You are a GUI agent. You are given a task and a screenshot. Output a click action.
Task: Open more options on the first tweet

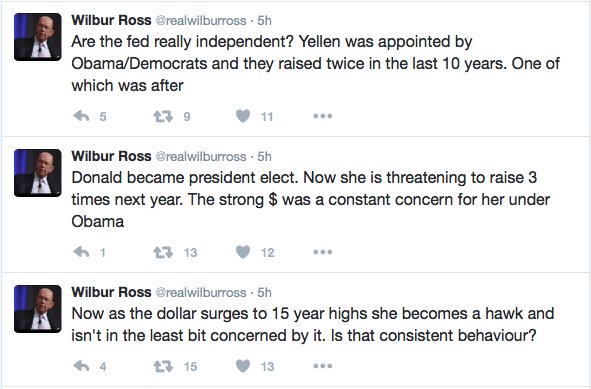(323, 116)
